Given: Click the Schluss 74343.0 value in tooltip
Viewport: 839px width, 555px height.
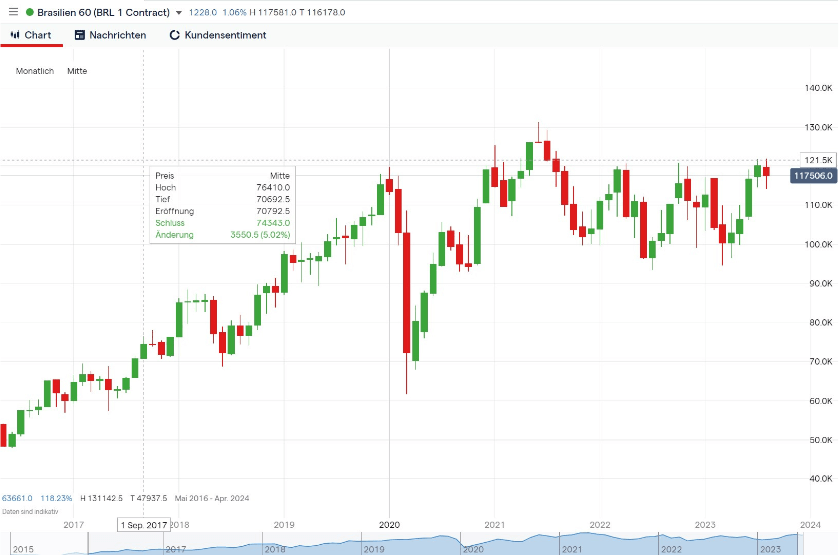Looking at the screenshot, I should tap(273, 223).
